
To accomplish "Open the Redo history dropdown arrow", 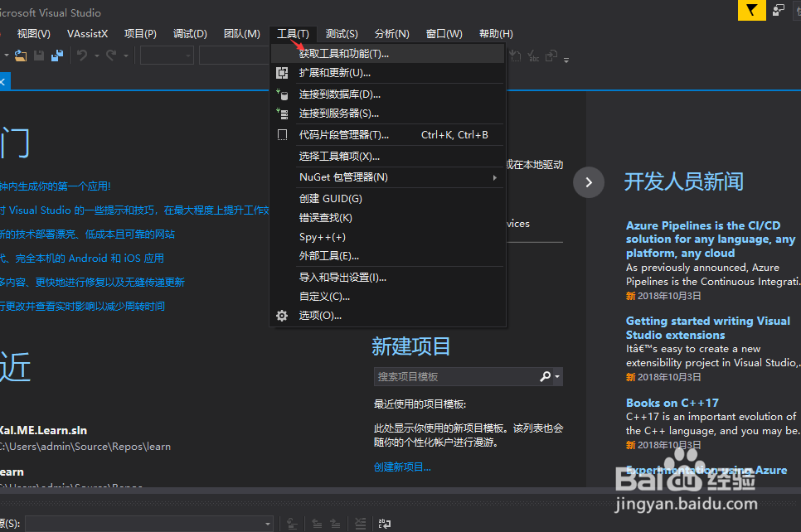I will (x=126, y=56).
